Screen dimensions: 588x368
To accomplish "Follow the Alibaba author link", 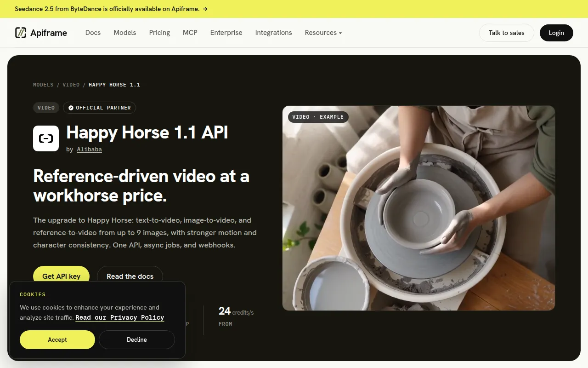I will pyautogui.click(x=90, y=149).
